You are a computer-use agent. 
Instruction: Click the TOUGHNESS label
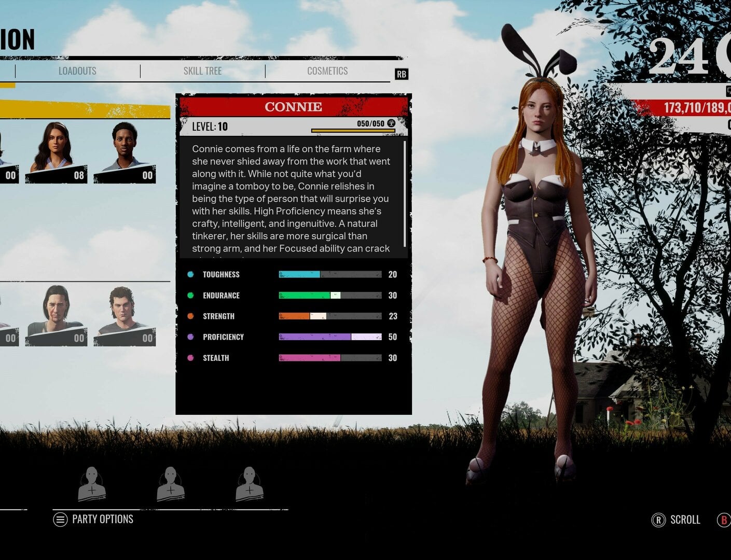point(221,274)
